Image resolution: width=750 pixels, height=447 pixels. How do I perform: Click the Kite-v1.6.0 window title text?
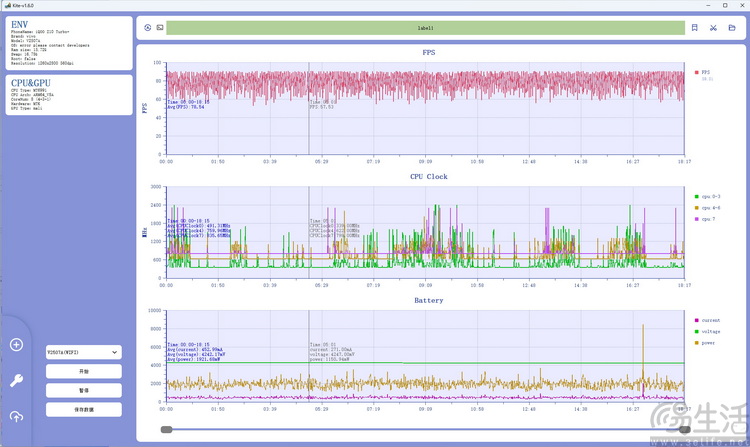click(23, 5)
